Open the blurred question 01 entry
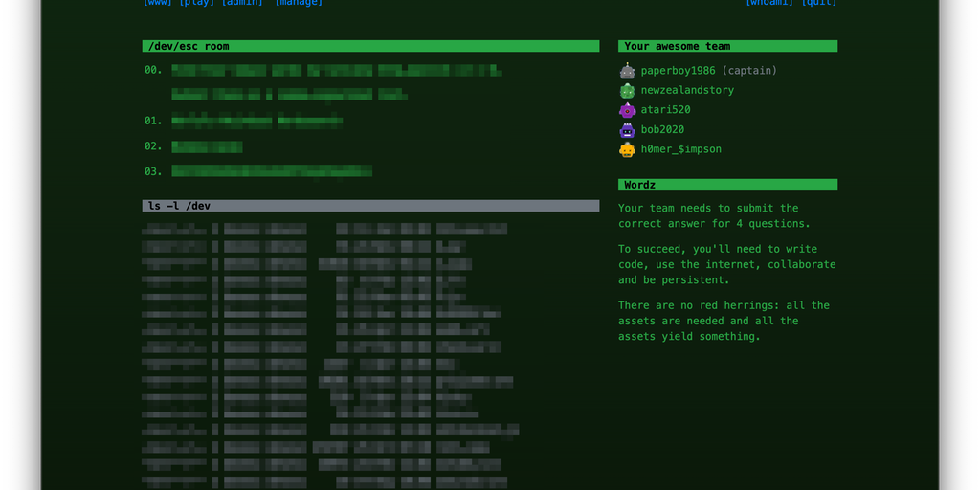980x490 pixels. (x=256, y=121)
